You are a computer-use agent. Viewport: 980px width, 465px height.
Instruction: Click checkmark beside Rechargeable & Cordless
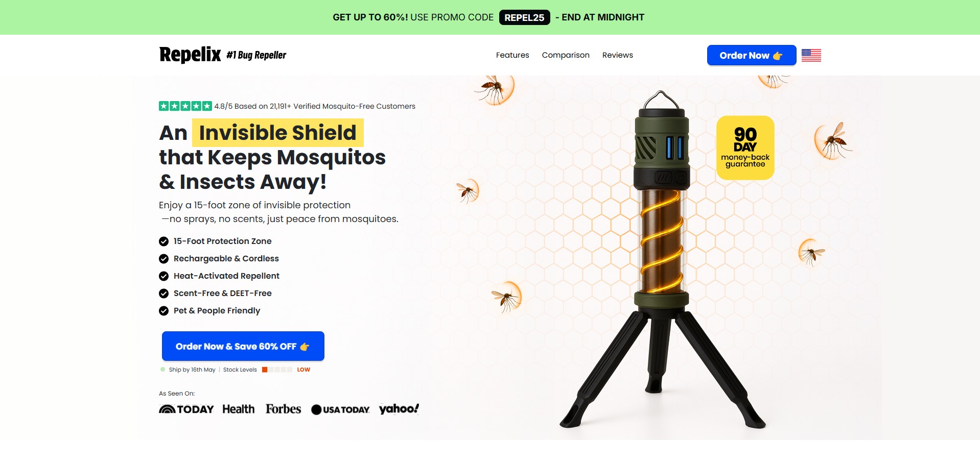pyautogui.click(x=164, y=259)
